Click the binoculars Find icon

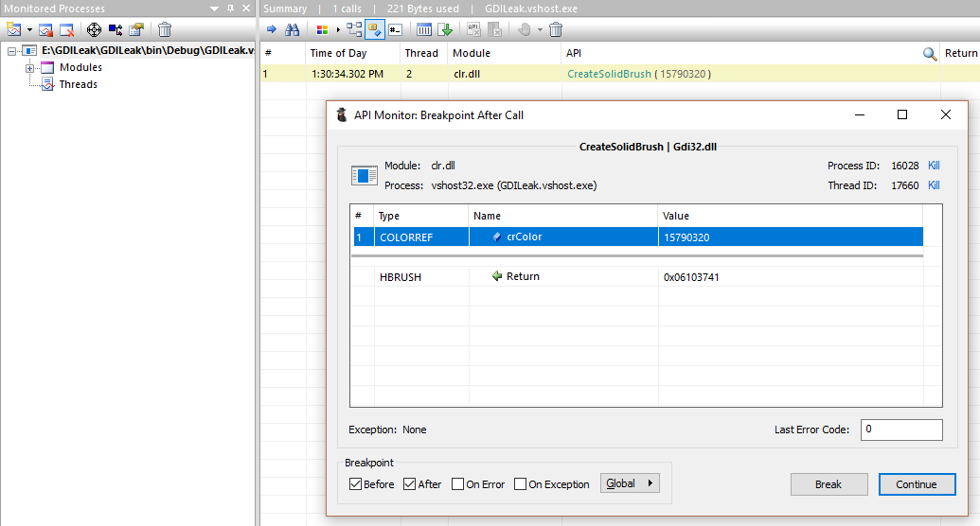coord(292,29)
